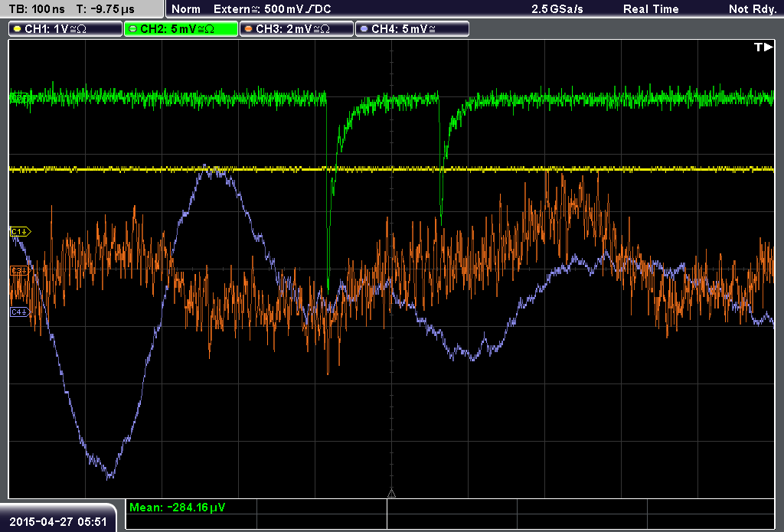Screen dimensions: 784x532
Task: Select the CH4 5mV channel tab
Action: pyautogui.click(x=412, y=29)
